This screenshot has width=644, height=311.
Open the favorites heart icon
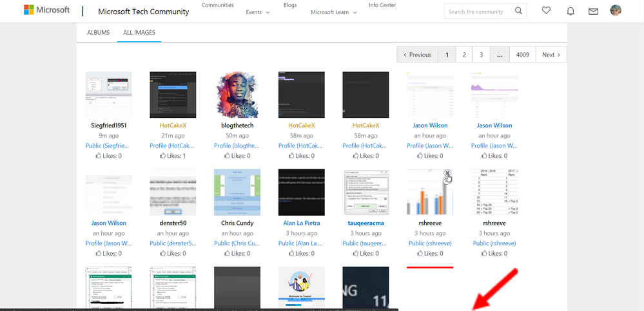pyautogui.click(x=546, y=11)
